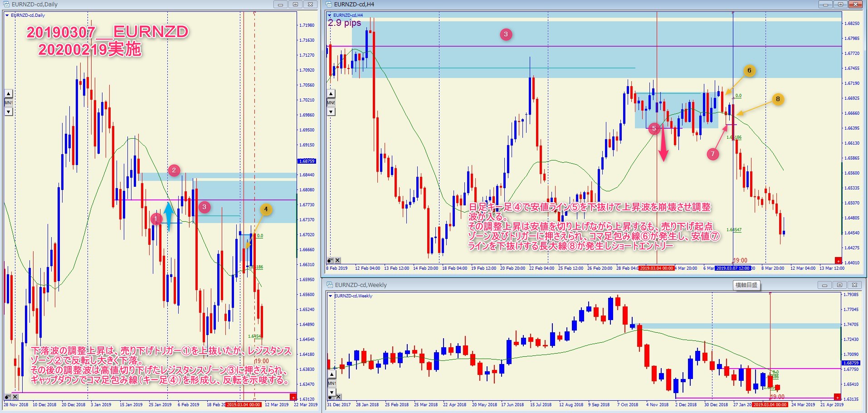Click X icon at H4 chart bottom-left
Image resolution: width=868 pixels, height=413 pixels.
tap(337, 260)
